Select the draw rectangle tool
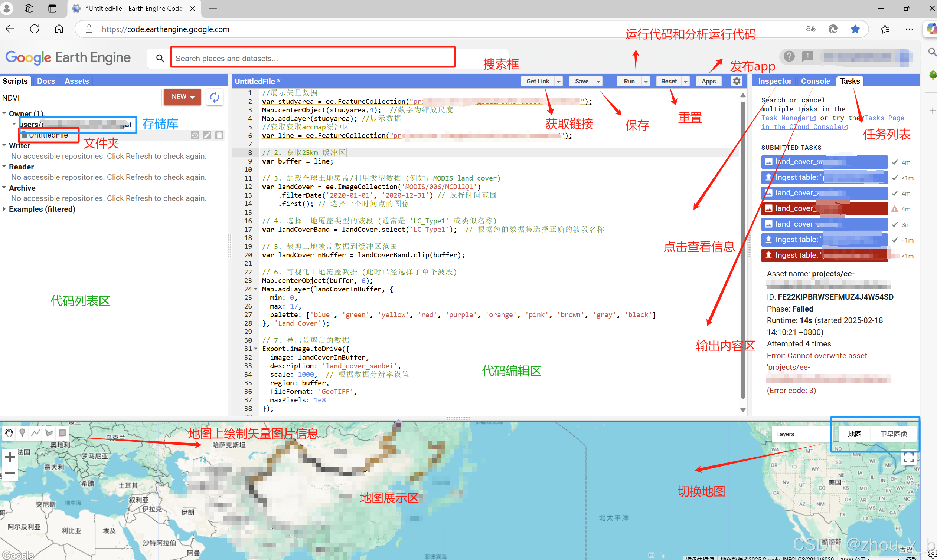 coord(62,433)
